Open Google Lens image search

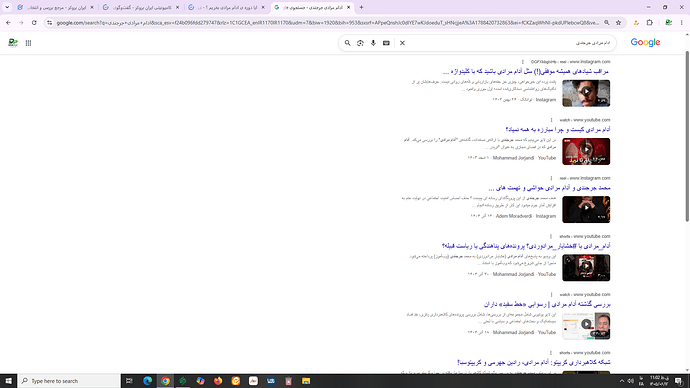tap(360, 43)
